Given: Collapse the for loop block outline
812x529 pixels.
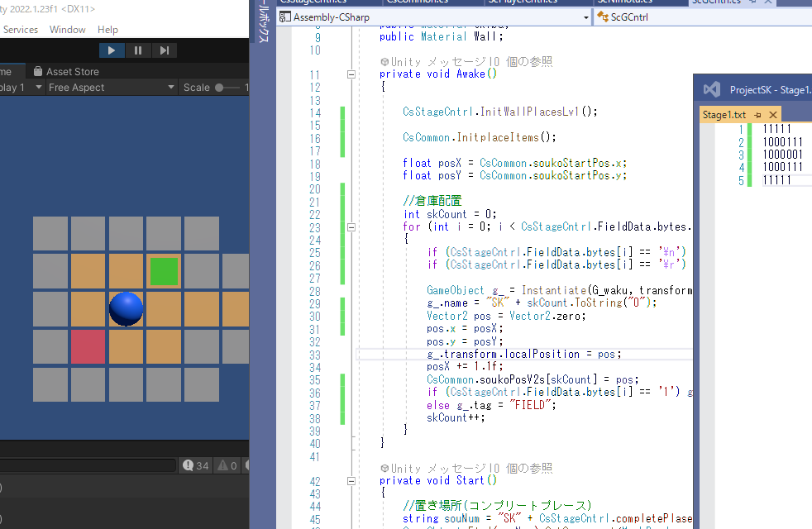Looking at the screenshot, I should click(x=351, y=227).
